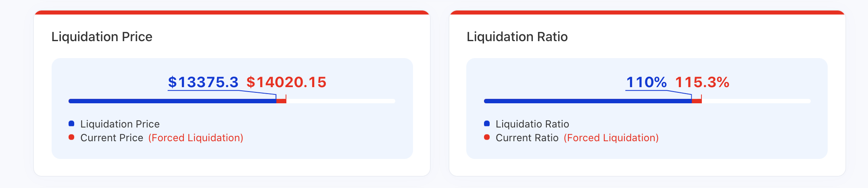Select the $13375.3 liquidation price value

click(x=203, y=82)
